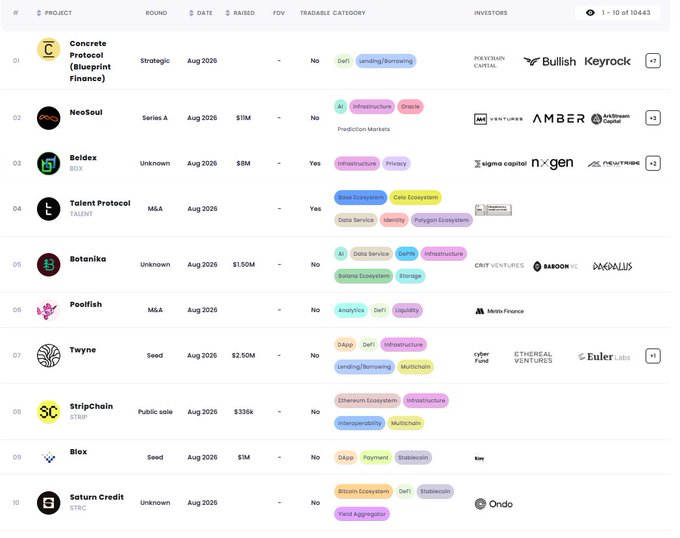Select the Privacy category tag for Beldex
The height and width of the screenshot is (538, 680).
coord(396,164)
